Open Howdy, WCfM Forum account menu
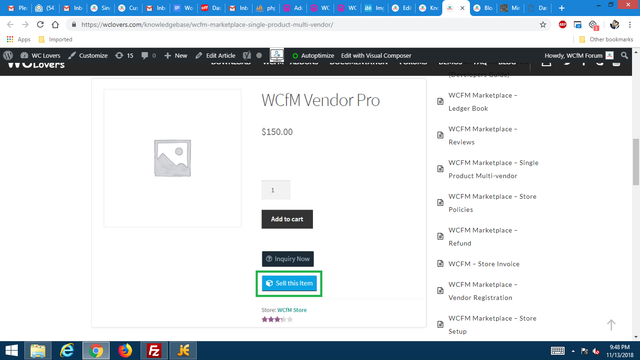The height and width of the screenshot is (360, 640). pyautogui.click(x=578, y=56)
